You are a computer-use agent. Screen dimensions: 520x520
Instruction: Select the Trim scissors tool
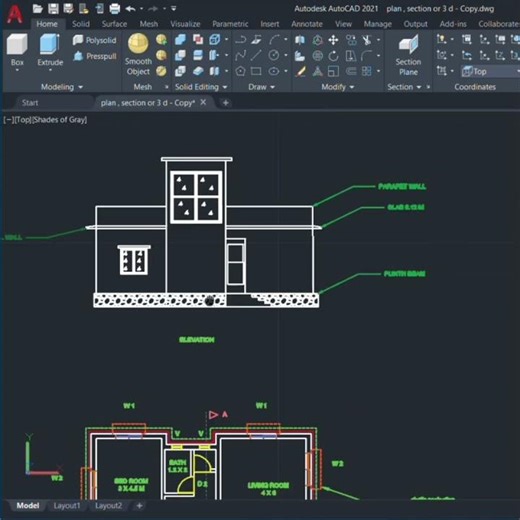click(367, 40)
